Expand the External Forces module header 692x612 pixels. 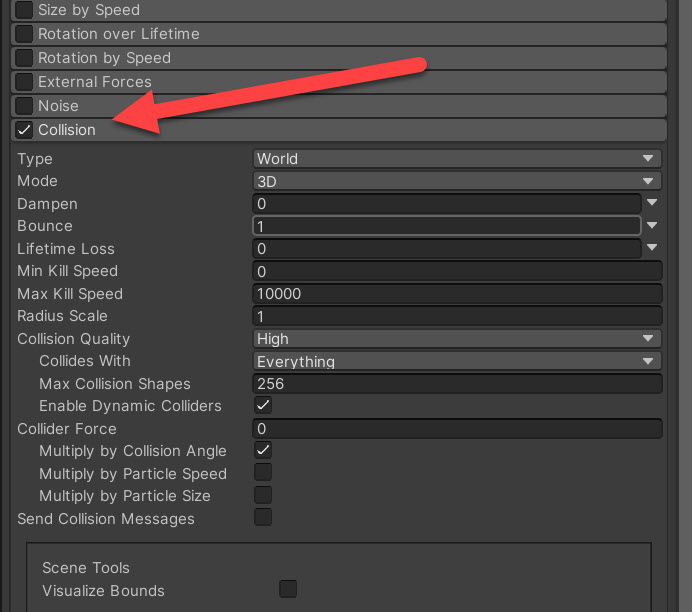click(x=339, y=82)
